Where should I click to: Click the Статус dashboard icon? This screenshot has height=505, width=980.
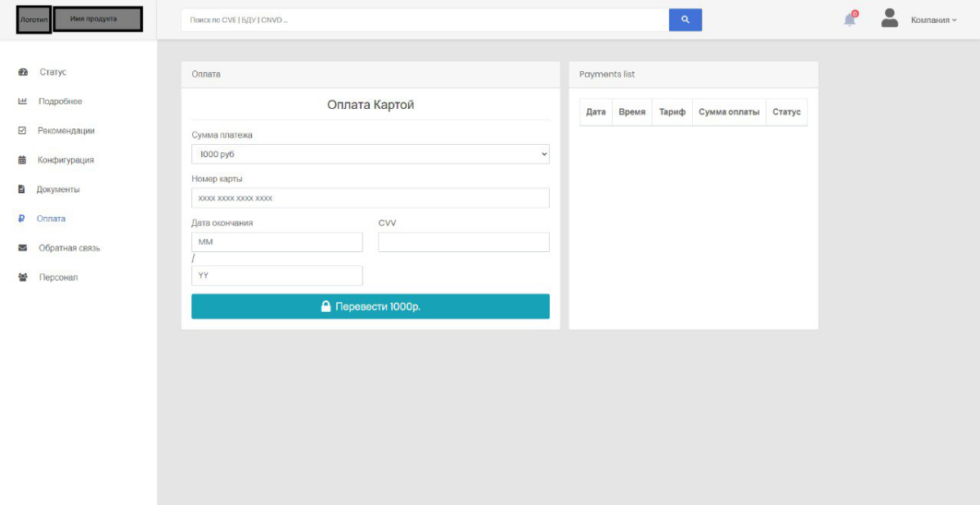(23, 72)
